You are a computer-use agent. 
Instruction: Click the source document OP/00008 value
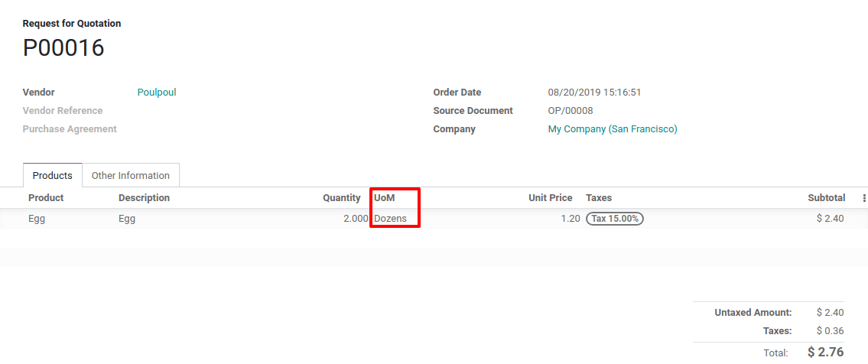[571, 111]
